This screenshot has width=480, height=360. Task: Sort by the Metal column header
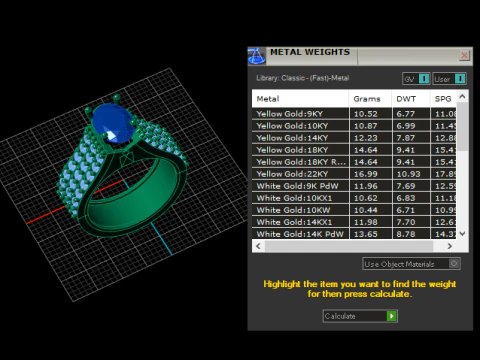(x=300, y=99)
